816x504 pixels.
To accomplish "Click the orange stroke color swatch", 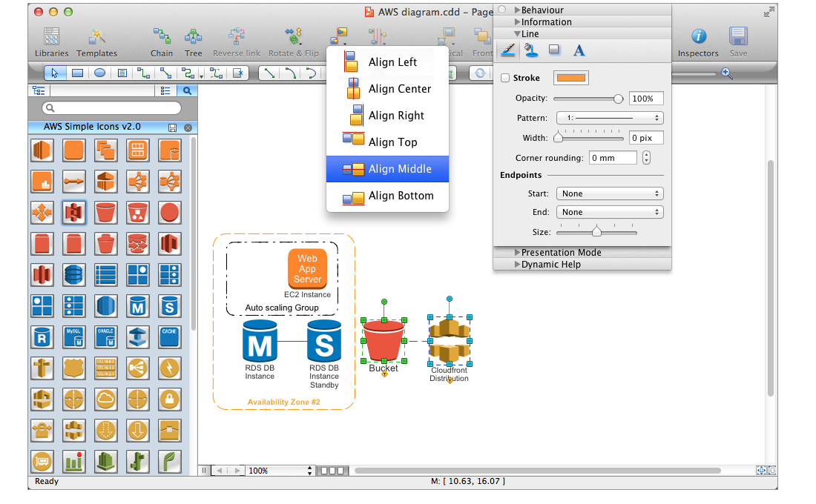I will click(x=571, y=78).
